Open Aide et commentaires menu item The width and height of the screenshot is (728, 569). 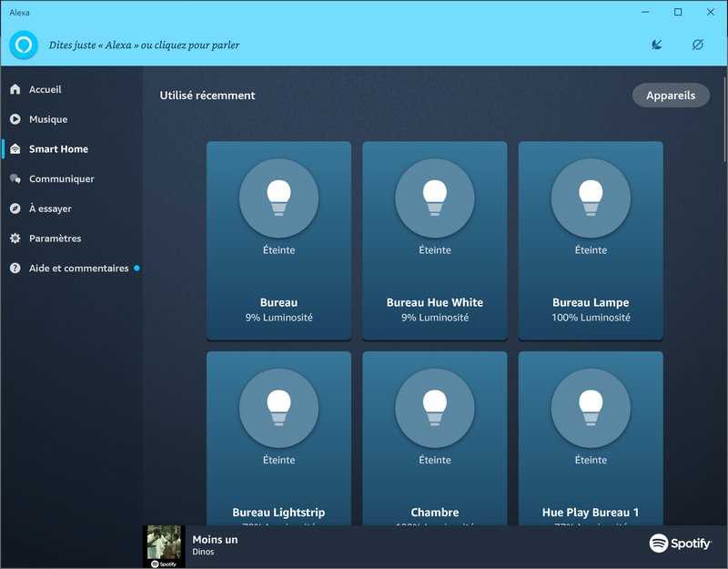(78, 269)
